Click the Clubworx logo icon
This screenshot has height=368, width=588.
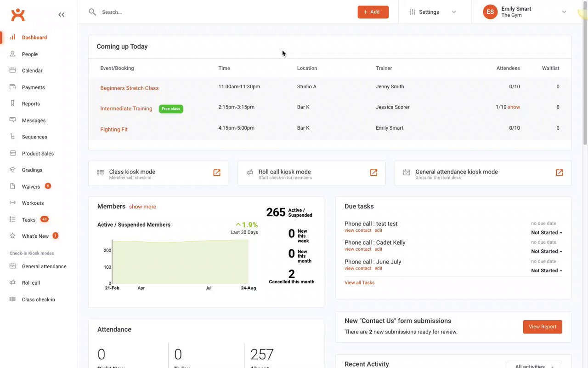18,14
